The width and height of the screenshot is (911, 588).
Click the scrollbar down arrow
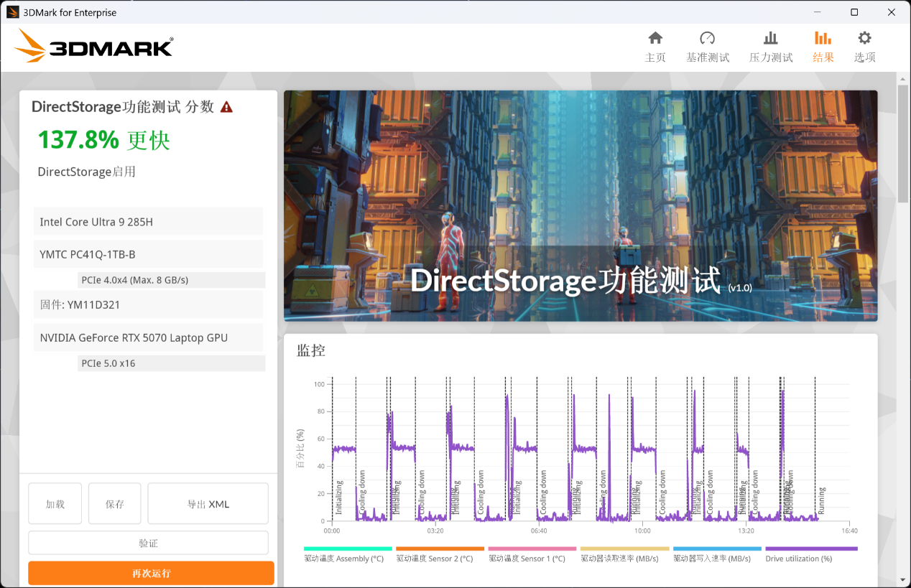tap(903, 579)
